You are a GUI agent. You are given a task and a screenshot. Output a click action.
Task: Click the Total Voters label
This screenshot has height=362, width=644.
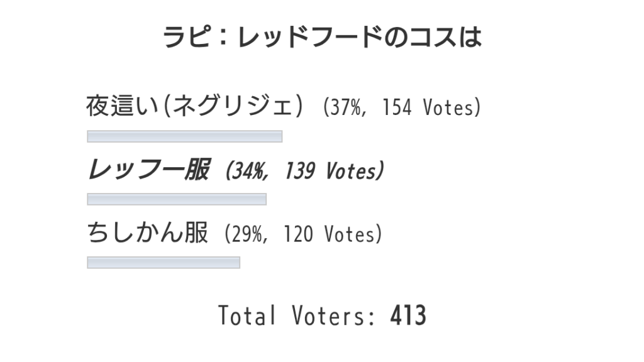click(297, 315)
